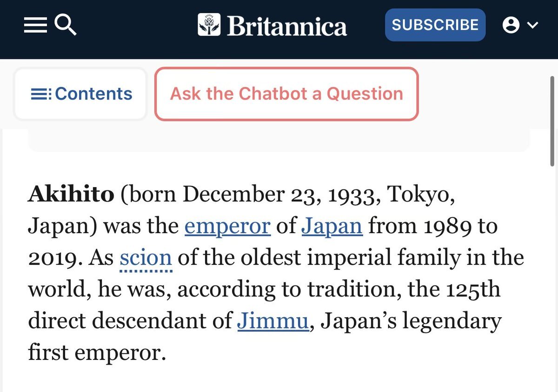Screen dimensions: 558x392
Task: Click the bold 'Akihito' name
Action: tap(71, 195)
